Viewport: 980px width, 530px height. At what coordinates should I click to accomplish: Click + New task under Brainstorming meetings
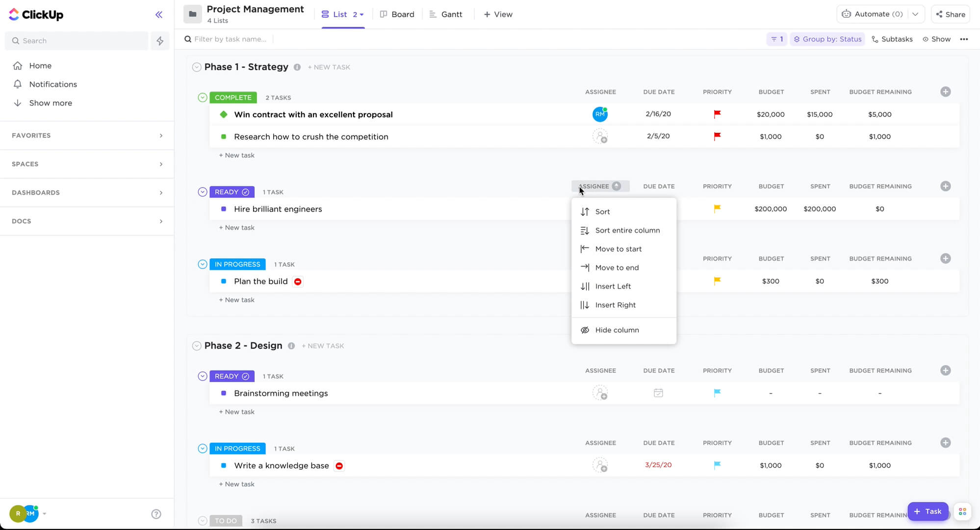236,412
